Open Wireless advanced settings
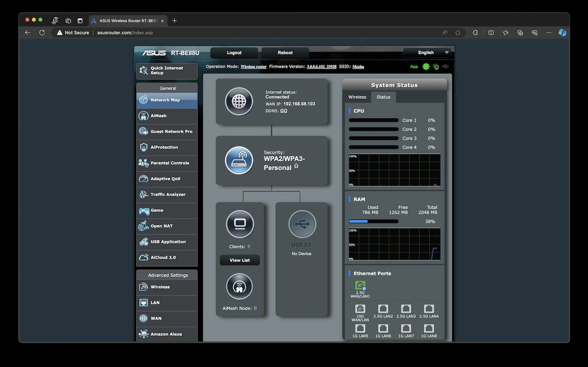The height and width of the screenshot is (367, 588). point(167,287)
